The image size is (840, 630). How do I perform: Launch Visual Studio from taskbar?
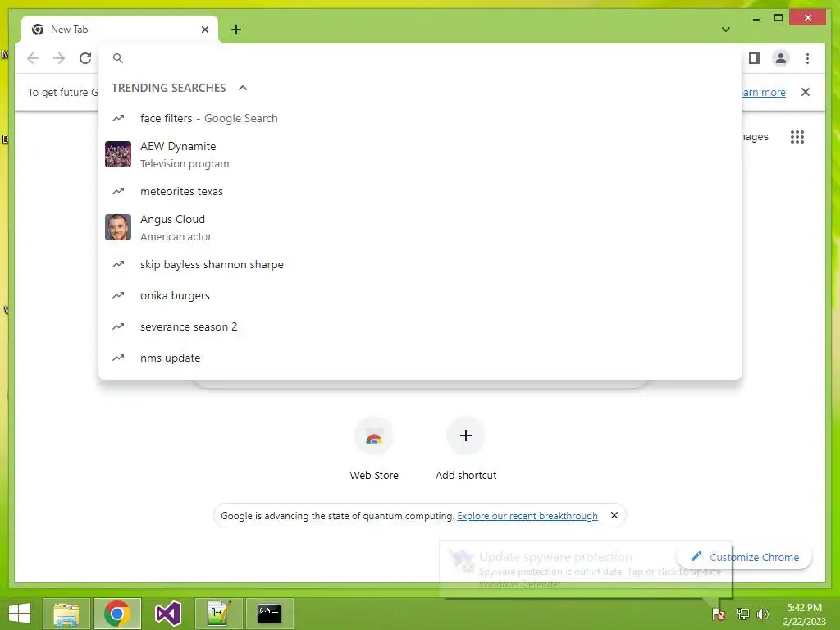[167, 614]
